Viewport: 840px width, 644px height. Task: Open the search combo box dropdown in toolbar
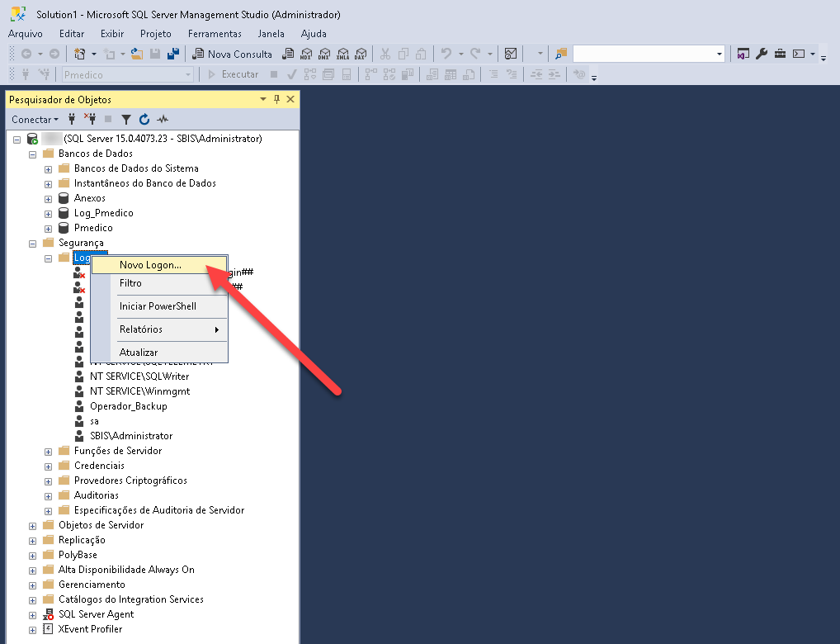[x=720, y=54]
